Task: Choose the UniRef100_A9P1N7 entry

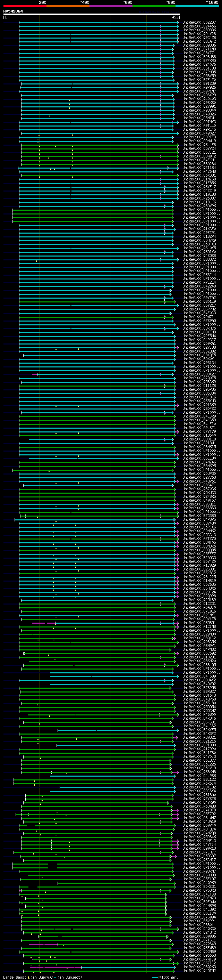Action: point(199,91)
